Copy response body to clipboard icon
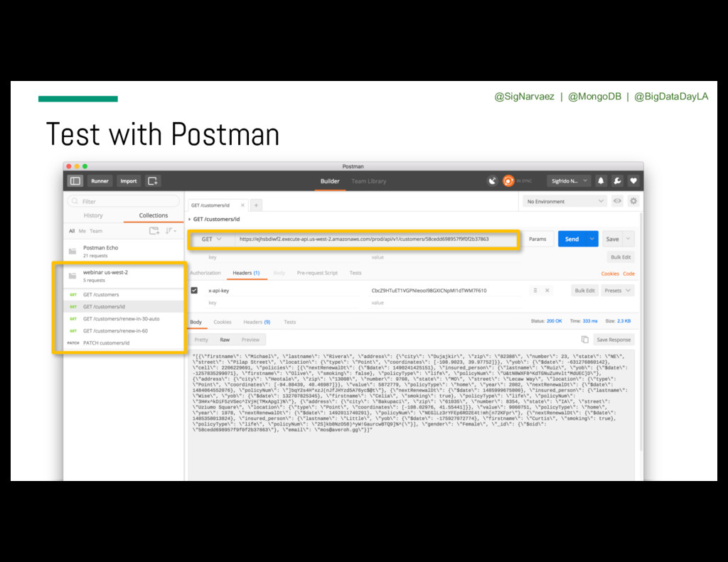This screenshot has width=728, height=562. coord(585,340)
